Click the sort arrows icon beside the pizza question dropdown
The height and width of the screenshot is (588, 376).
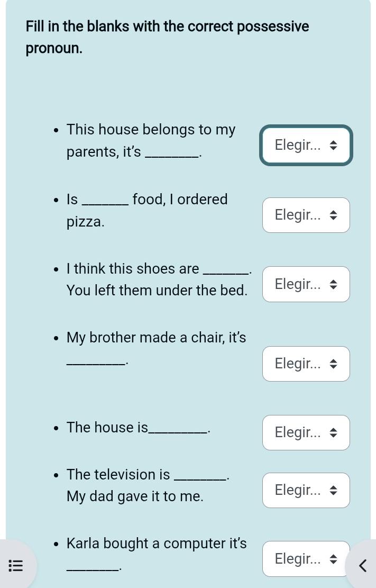334,215
